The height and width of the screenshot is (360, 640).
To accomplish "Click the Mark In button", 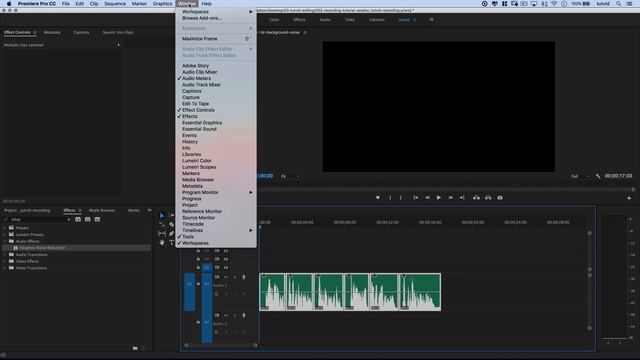I will [x=390, y=198].
